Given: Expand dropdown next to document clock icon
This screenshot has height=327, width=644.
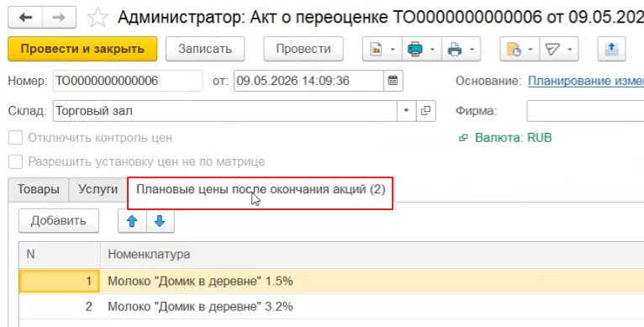Looking at the screenshot, I should pyautogui.click(x=531, y=50).
